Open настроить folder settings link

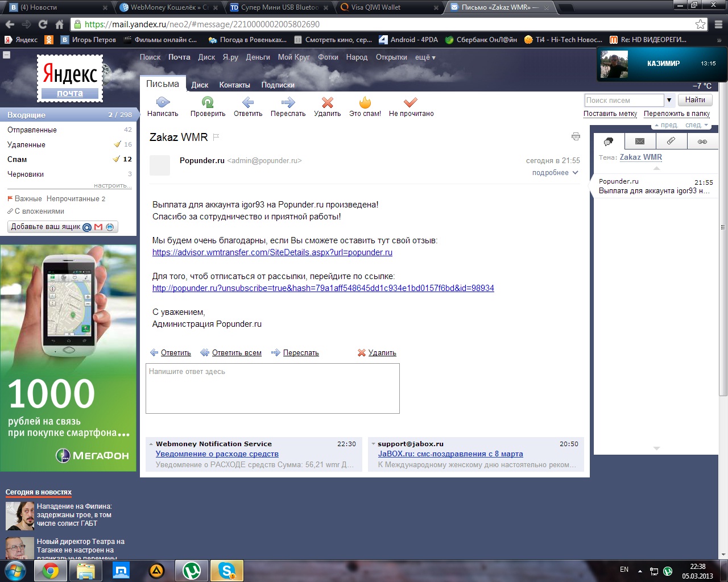(113, 186)
